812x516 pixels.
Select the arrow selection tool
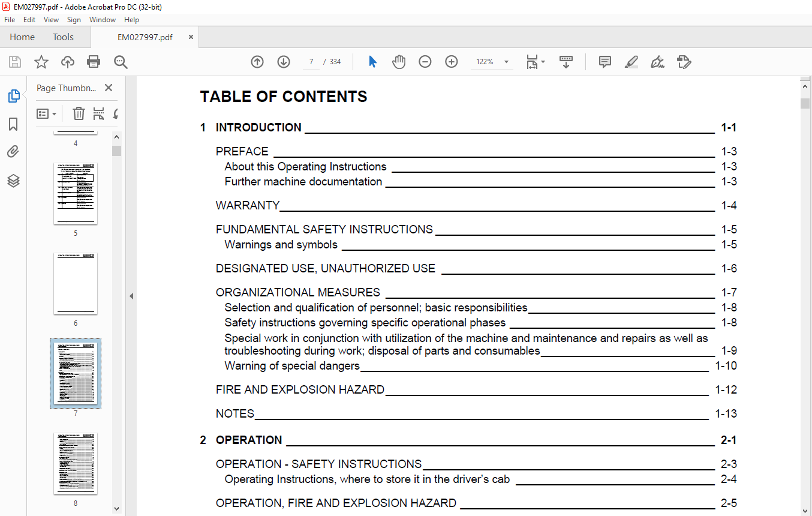pyautogui.click(x=372, y=62)
